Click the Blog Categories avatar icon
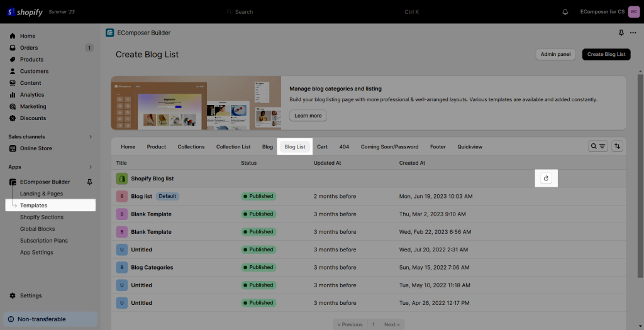Image resolution: width=644 pixels, height=330 pixels. [121, 267]
